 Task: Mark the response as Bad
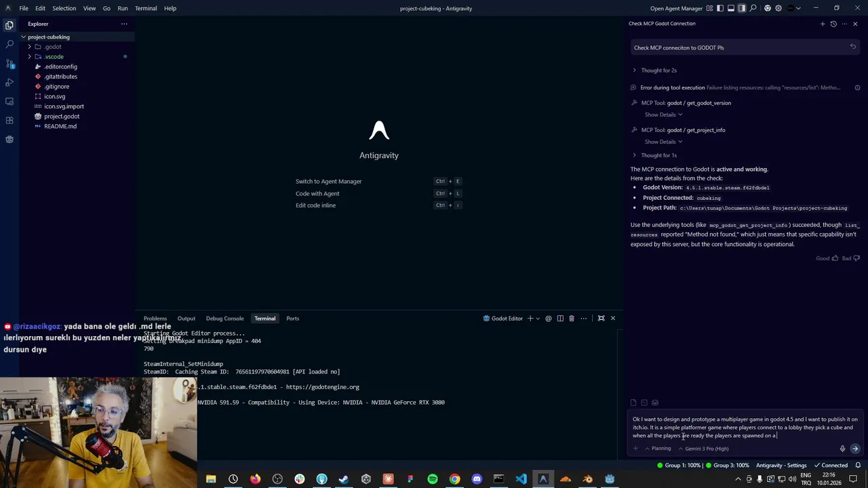click(x=851, y=258)
